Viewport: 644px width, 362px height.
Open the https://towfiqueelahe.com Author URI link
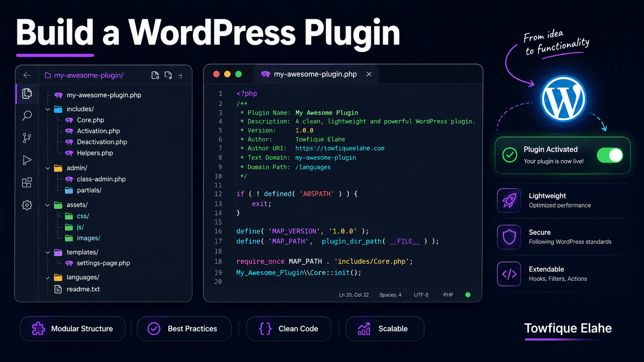(x=340, y=148)
